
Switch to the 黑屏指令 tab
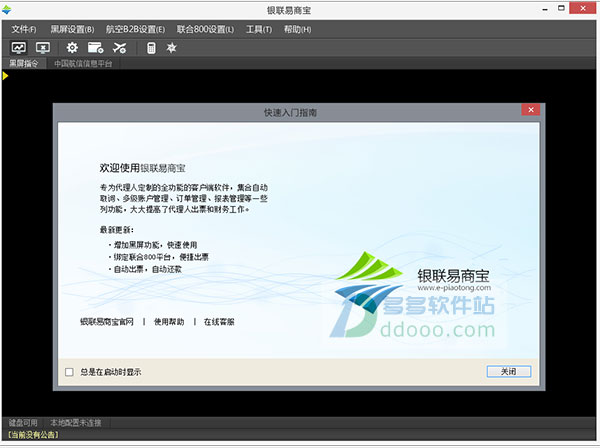coord(24,64)
